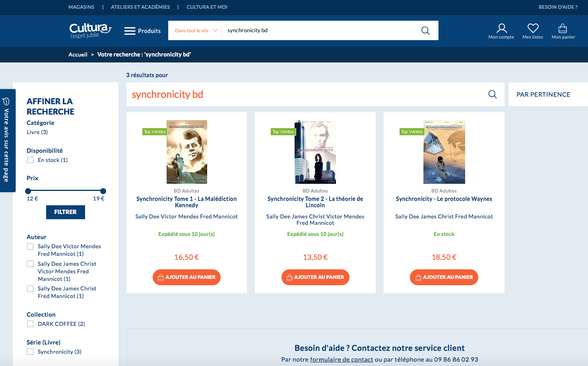Open ATELIERS ET ACADÉMIES in top bar
Viewport: 588px width, 366px height.
[140, 7]
